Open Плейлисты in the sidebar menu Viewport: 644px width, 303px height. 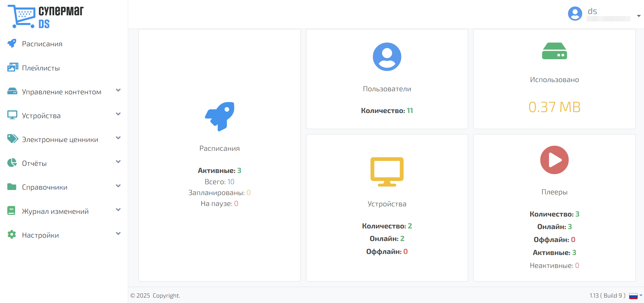point(41,68)
